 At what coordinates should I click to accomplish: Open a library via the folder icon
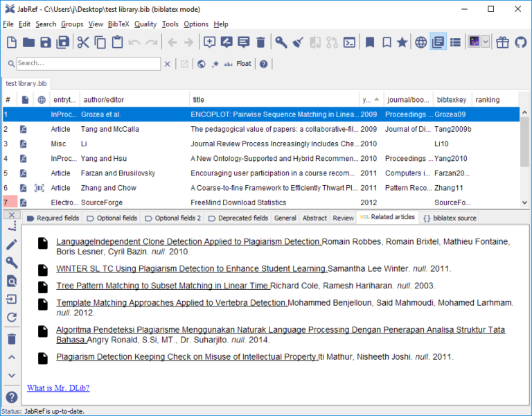[28, 42]
